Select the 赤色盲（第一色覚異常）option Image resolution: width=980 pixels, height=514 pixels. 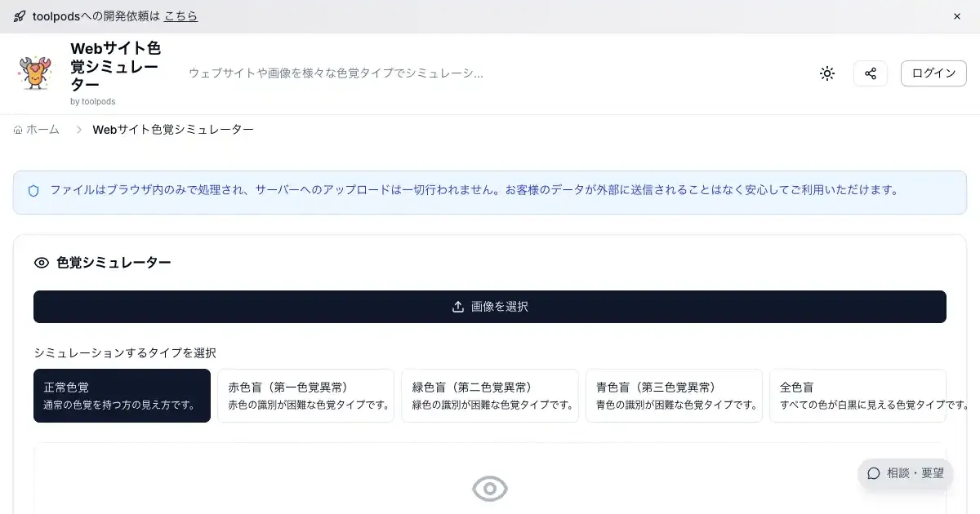coord(305,396)
